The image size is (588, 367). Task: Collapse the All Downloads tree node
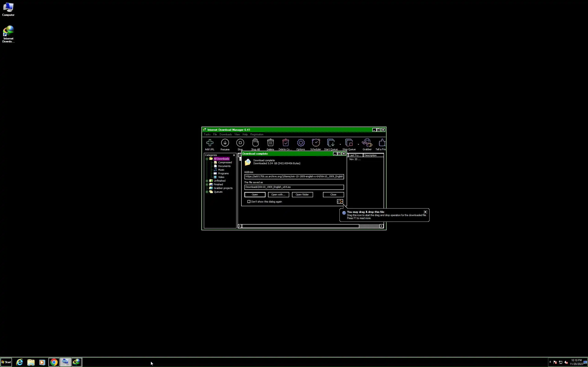click(x=207, y=159)
